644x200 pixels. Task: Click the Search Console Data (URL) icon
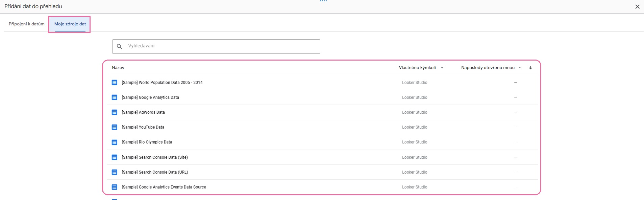click(115, 172)
